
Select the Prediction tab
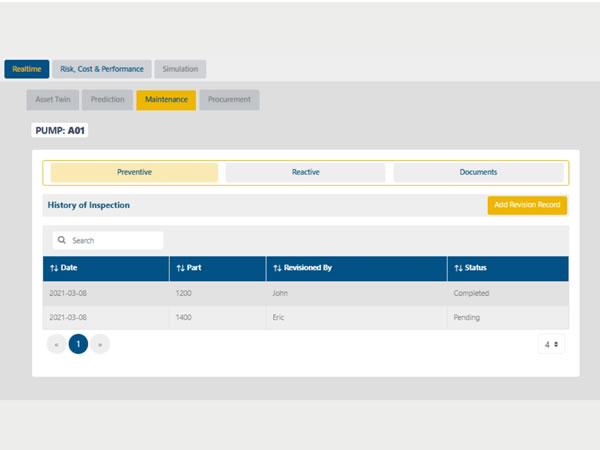point(108,100)
